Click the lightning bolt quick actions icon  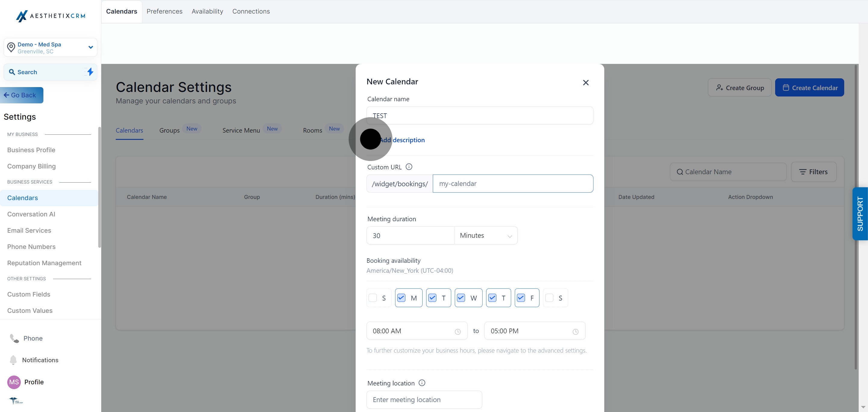(90, 72)
